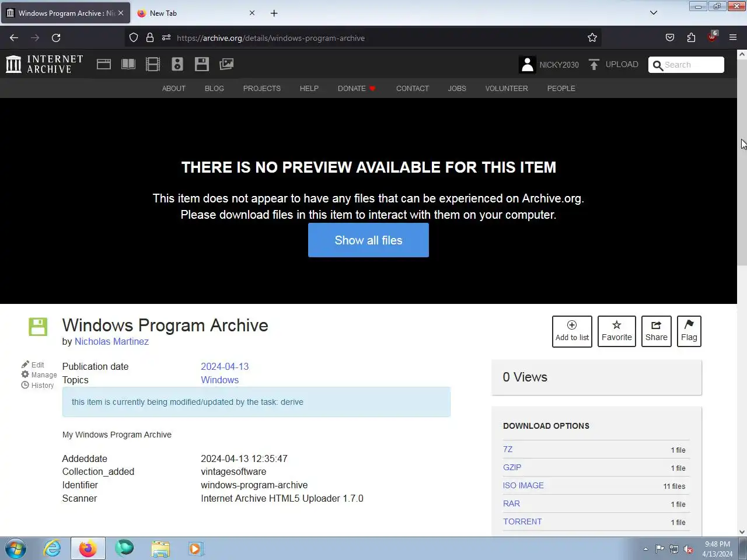List all tabs dropdown arrow
The image size is (747, 560).
[x=654, y=13]
